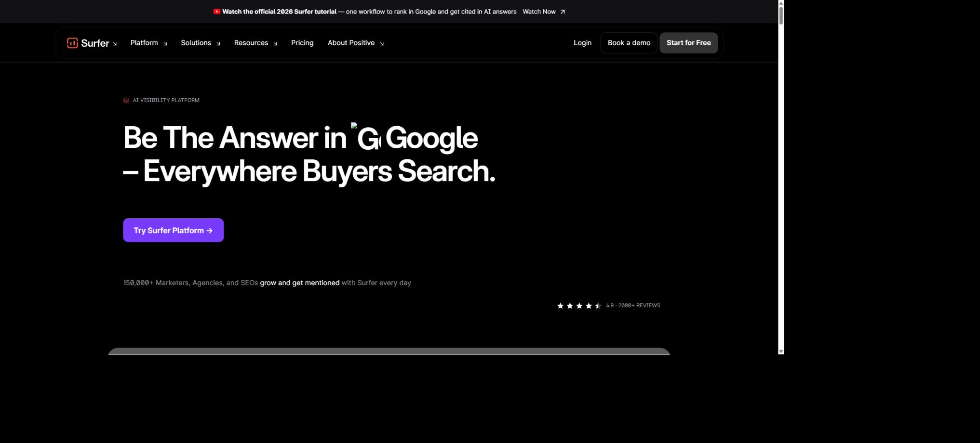Image resolution: width=980 pixels, height=443 pixels.
Task: Expand the Solutions menu arrow
Action: coord(218,44)
